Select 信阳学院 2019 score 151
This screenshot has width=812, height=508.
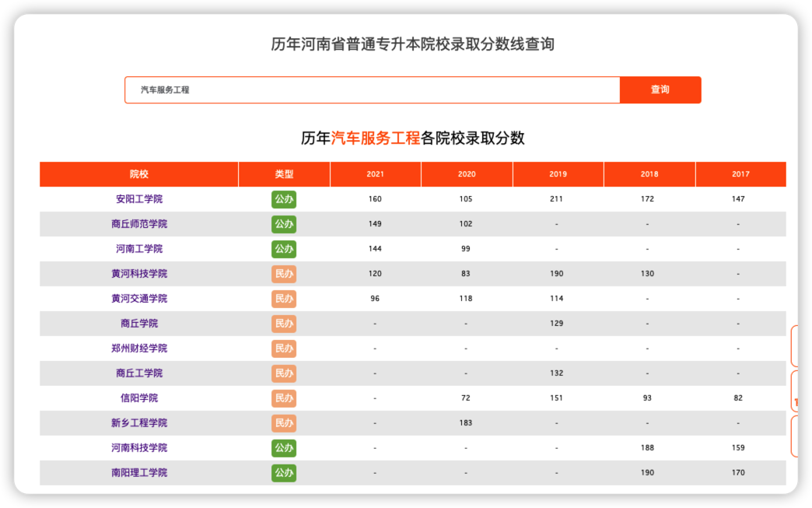[556, 398]
